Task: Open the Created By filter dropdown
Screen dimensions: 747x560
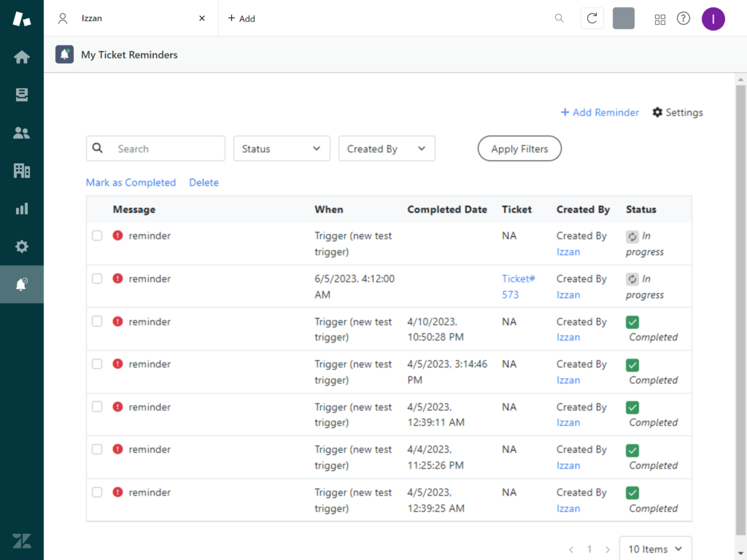Action: (x=387, y=148)
